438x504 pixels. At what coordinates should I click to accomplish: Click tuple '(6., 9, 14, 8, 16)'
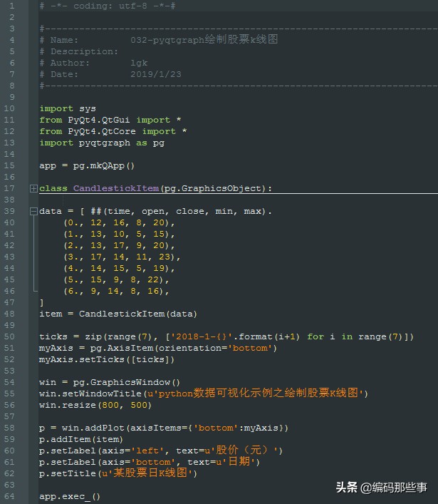pyautogui.click(x=116, y=291)
